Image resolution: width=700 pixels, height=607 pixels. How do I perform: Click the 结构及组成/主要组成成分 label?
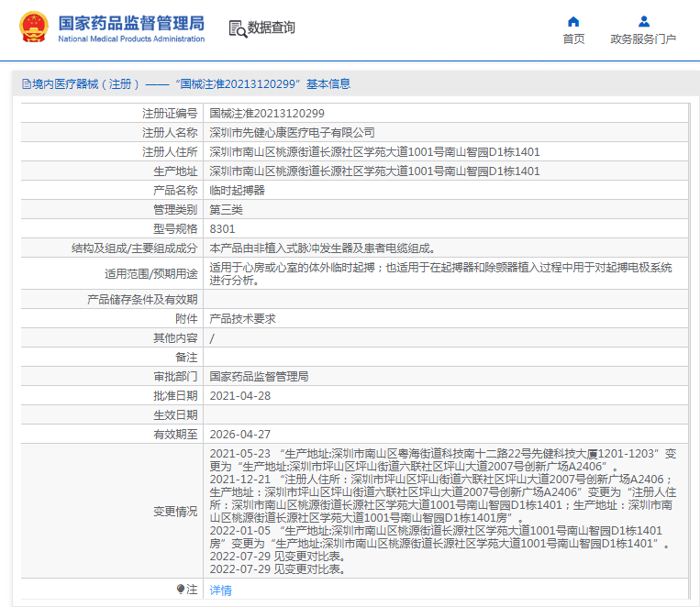[134, 248]
